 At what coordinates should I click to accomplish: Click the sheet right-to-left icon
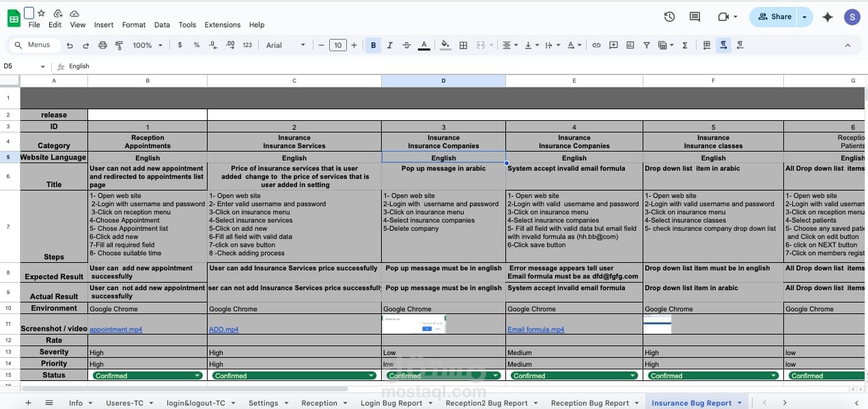click(707, 45)
